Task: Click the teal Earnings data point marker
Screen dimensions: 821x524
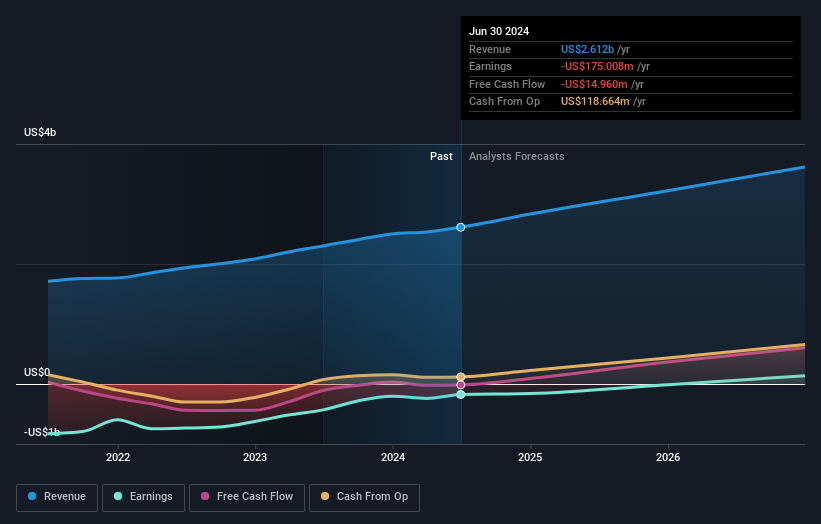Action: (461, 394)
